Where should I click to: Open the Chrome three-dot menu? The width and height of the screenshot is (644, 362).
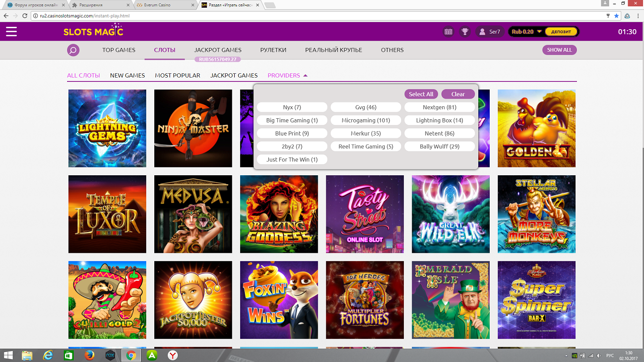pyautogui.click(x=638, y=16)
